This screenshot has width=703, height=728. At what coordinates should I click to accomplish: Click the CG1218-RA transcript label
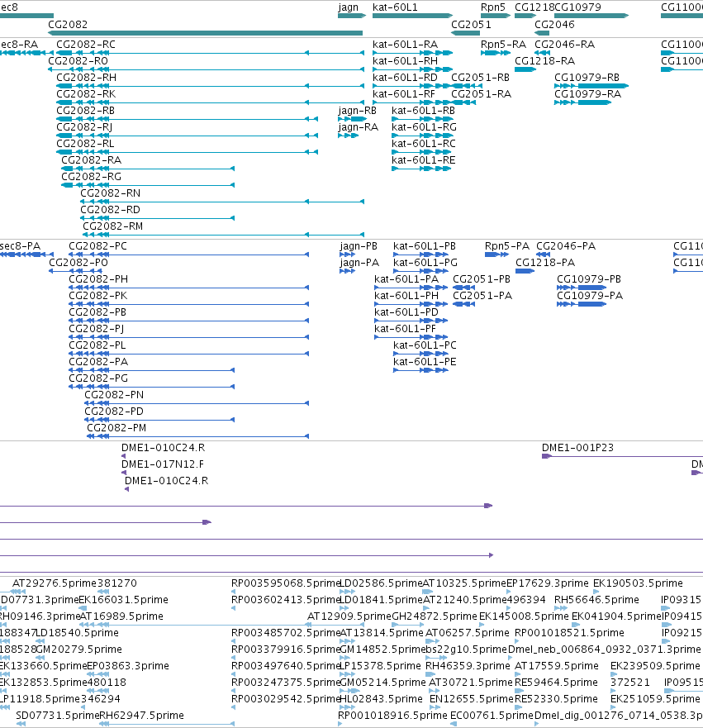click(544, 61)
